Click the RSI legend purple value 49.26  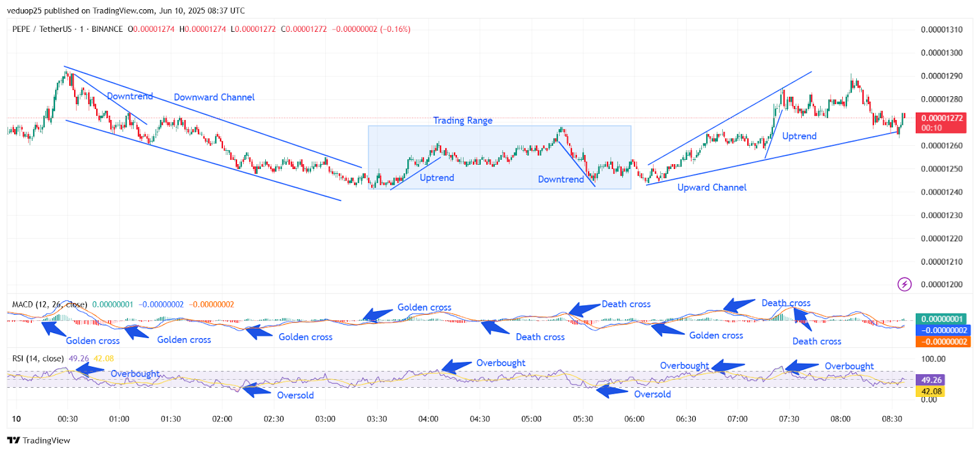(78, 358)
